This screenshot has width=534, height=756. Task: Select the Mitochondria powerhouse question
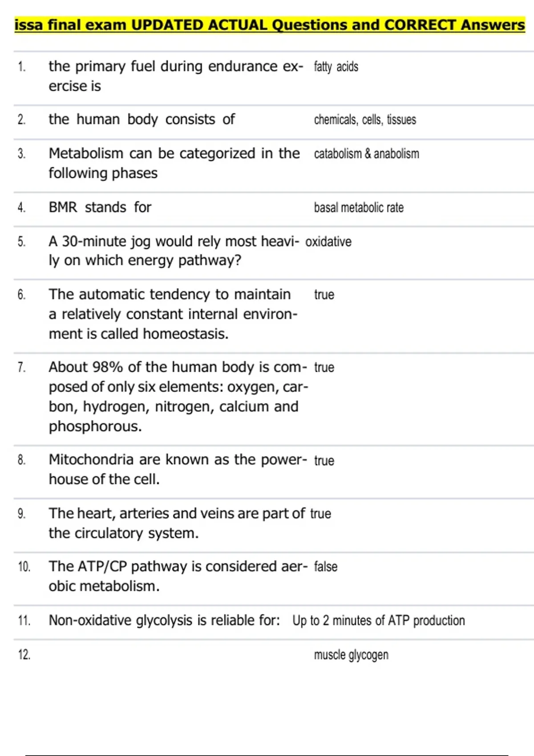pos(177,469)
